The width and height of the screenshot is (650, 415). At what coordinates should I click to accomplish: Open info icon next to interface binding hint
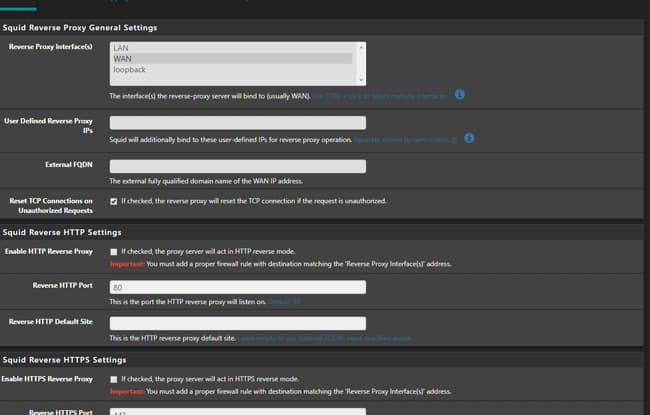(x=459, y=95)
